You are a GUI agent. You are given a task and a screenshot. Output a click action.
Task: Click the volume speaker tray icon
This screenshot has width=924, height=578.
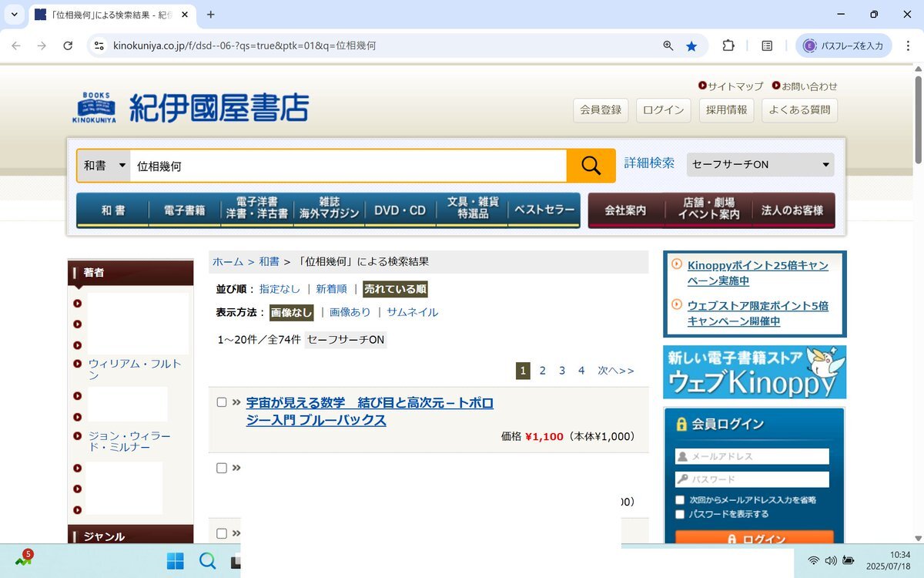[x=831, y=560]
